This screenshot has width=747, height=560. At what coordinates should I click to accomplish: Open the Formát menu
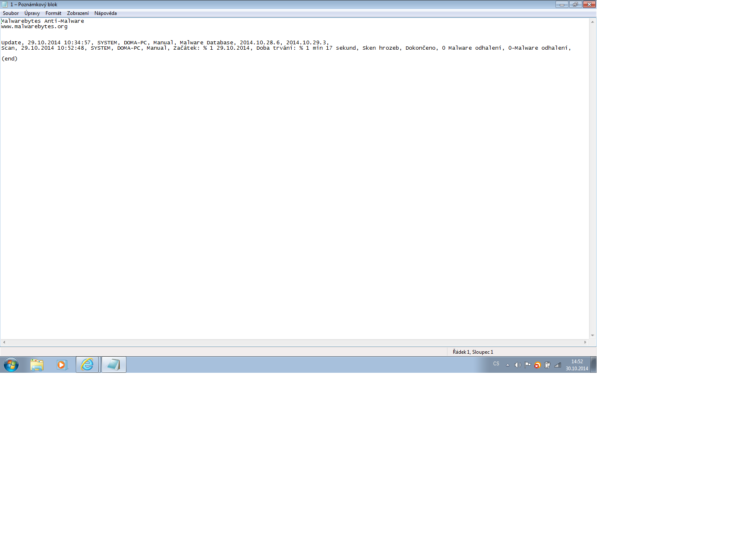[53, 13]
